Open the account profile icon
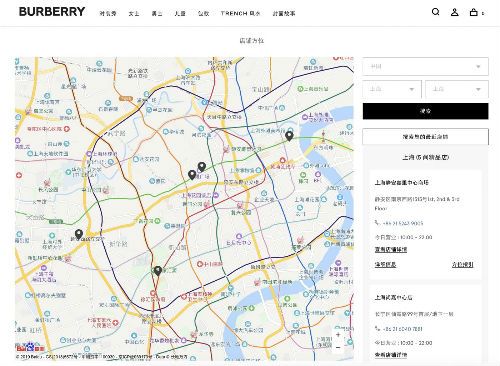The width and height of the screenshot is (500, 366). click(x=454, y=12)
